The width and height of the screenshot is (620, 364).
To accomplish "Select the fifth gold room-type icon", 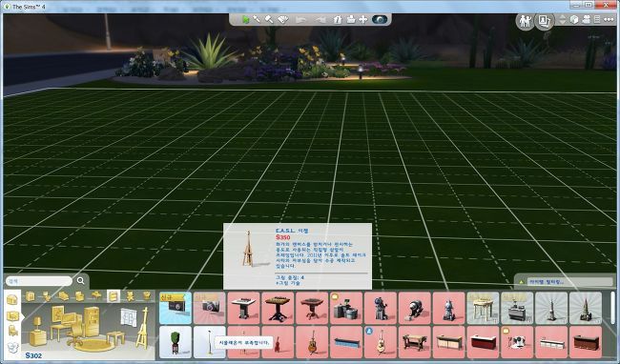I will pos(96,296).
